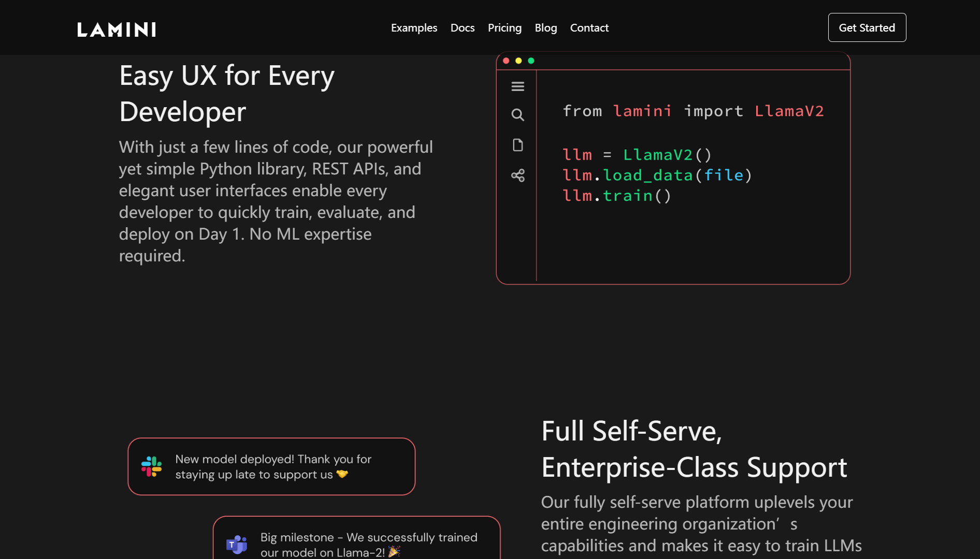980x559 pixels.
Task: Open the Docs link
Action: (x=463, y=28)
